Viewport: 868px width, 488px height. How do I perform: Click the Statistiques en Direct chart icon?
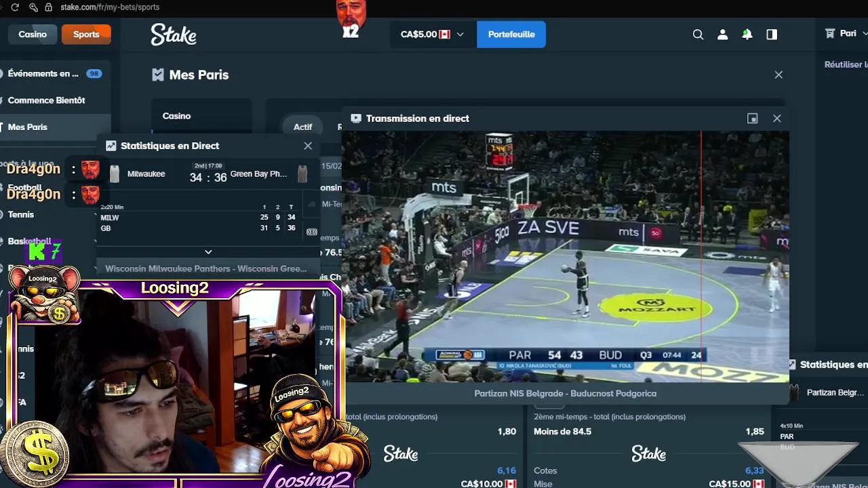tap(111, 146)
